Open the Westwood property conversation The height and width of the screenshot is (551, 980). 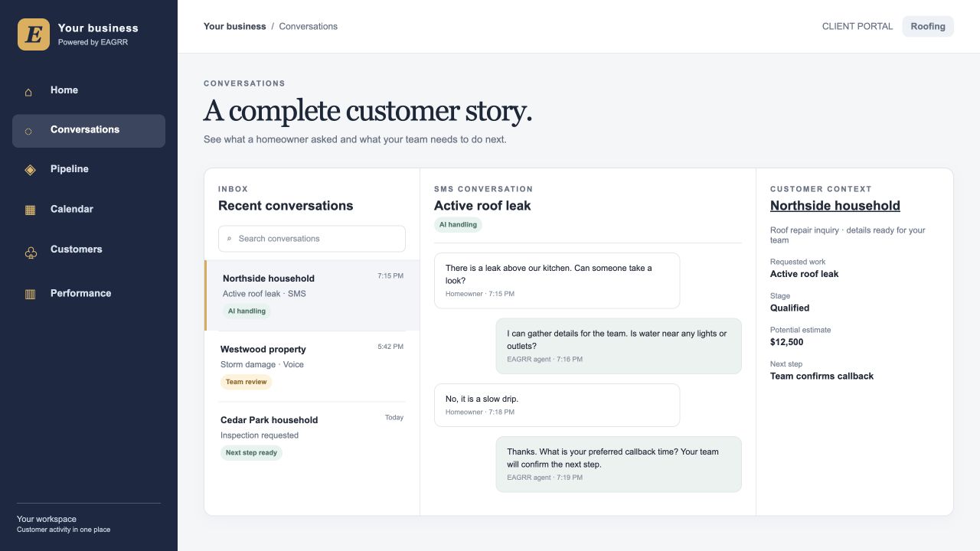click(312, 366)
